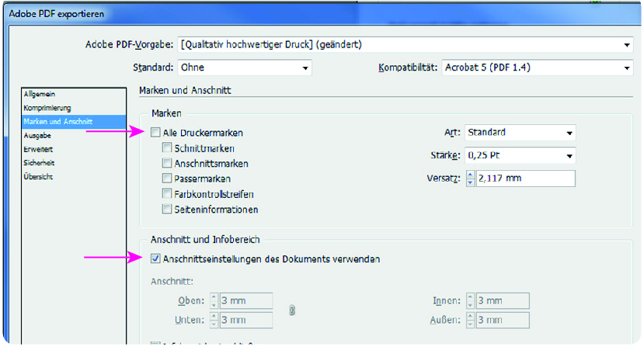
Task: Go to the Sicherheit section
Action: pyautogui.click(x=40, y=163)
